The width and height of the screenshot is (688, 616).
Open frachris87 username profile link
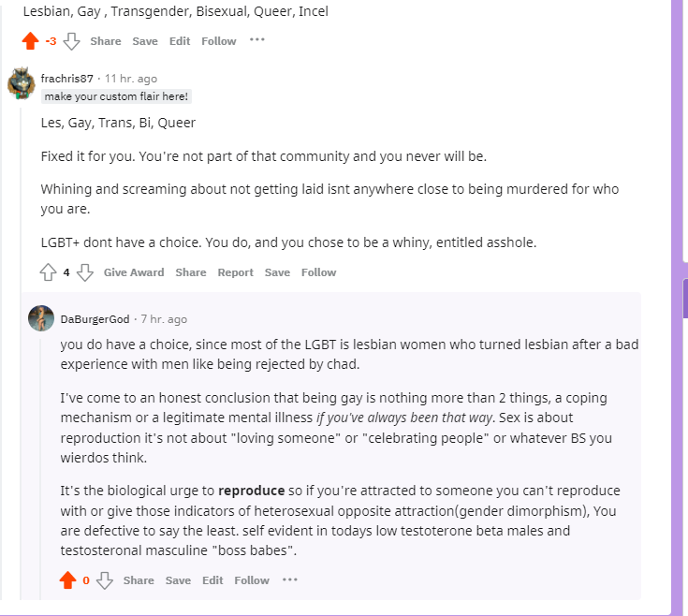pos(67,79)
